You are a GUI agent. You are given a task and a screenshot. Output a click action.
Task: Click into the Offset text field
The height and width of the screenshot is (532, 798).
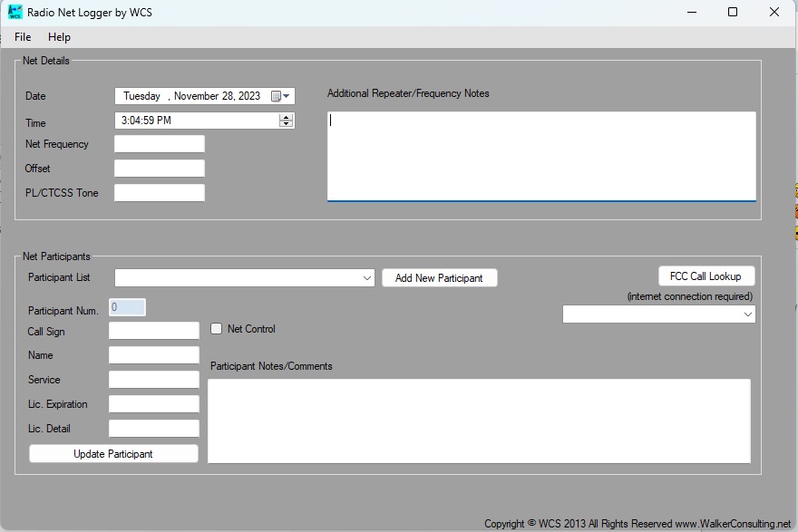point(160,169)
